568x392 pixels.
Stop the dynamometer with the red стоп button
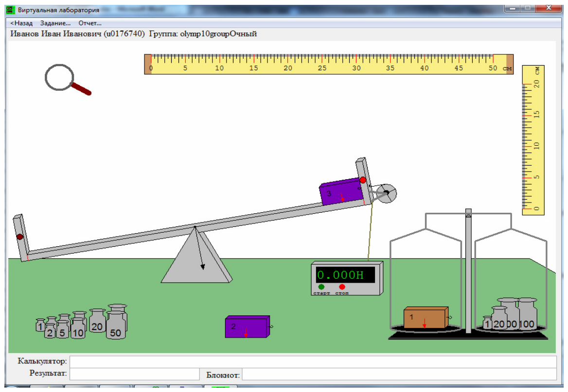coord(341,287)
